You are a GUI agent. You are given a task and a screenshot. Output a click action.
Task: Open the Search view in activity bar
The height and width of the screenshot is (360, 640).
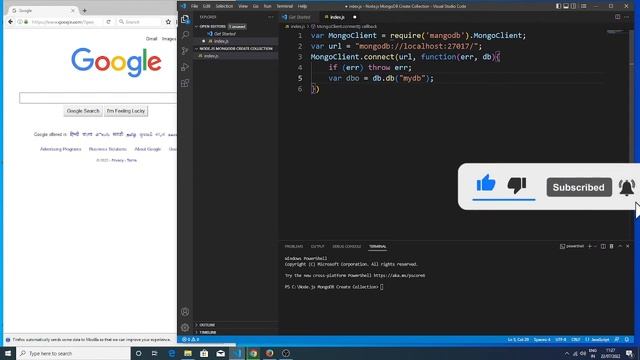coord(185,35)
